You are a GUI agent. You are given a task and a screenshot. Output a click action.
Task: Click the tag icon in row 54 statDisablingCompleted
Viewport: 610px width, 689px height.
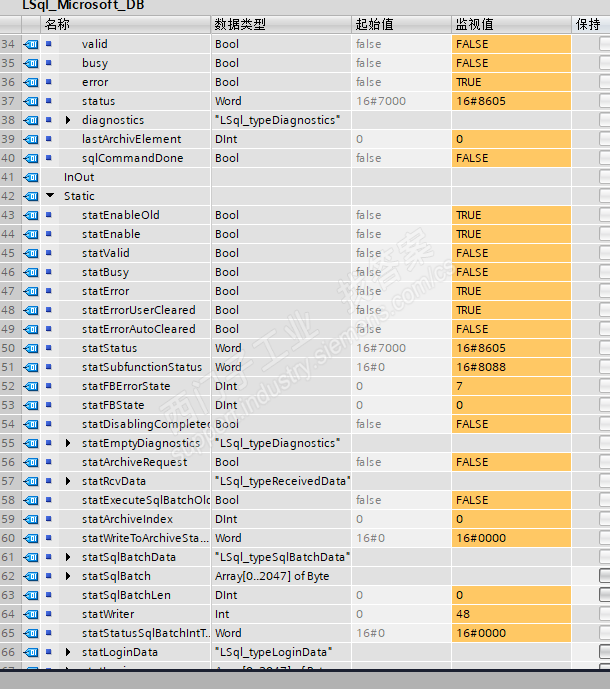tap(31, 424)
